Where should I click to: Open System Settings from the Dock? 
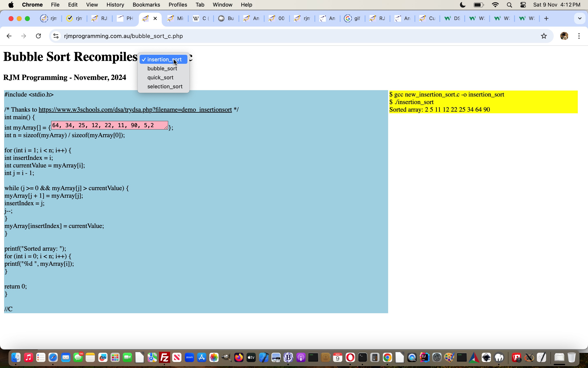(437, 358)
